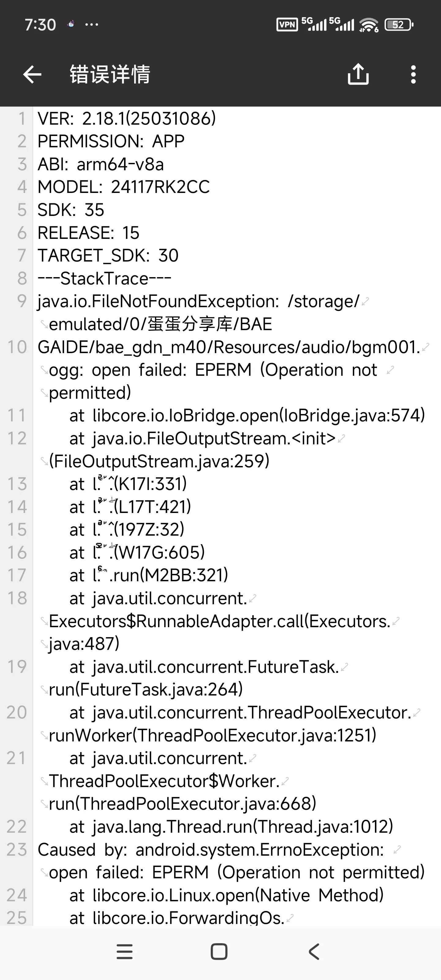Click the ---StackTrace--- header line
Viewport: 441px width, 980px height.
click(x=105, y=278)
